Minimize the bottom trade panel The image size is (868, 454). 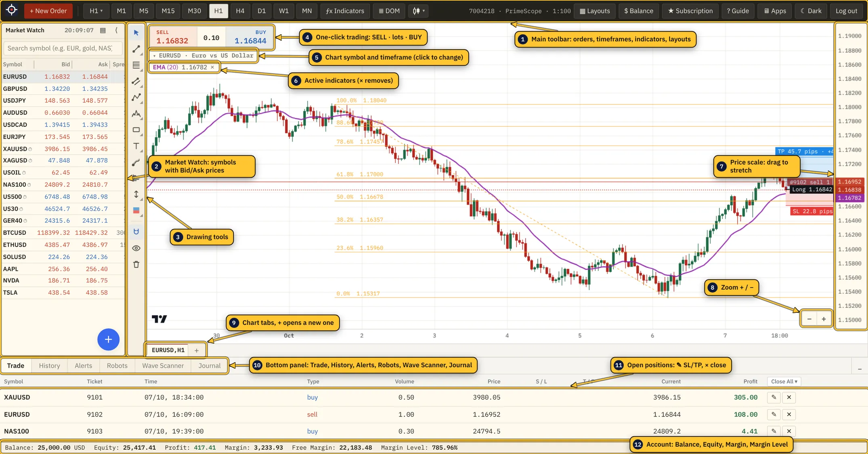(x=860, y=369)
